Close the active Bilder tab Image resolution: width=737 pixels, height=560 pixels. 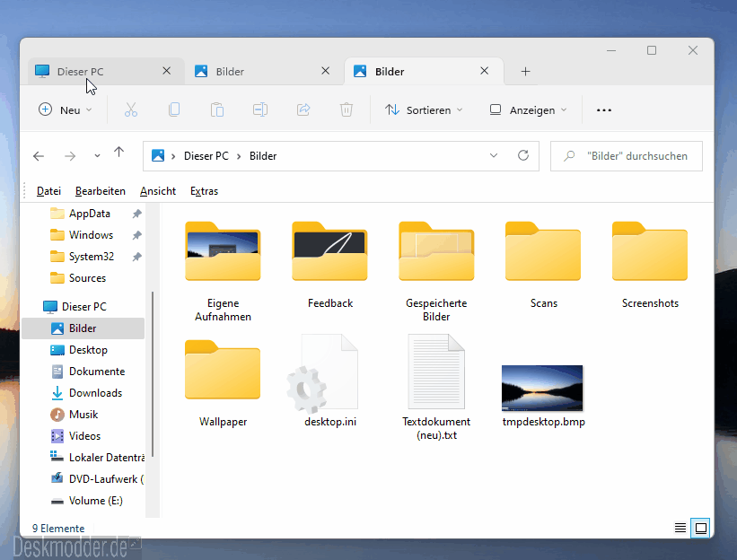(x=484, y=71)
